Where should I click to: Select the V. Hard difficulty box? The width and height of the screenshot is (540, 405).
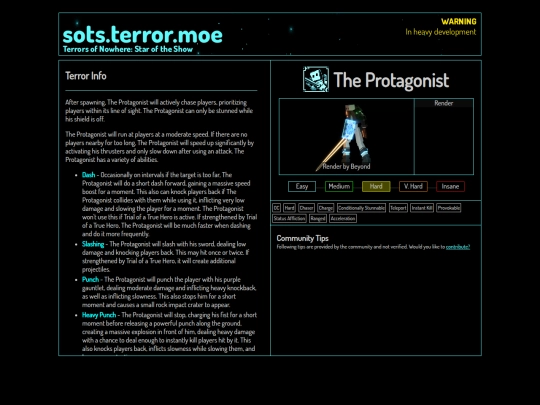point(413,187)
